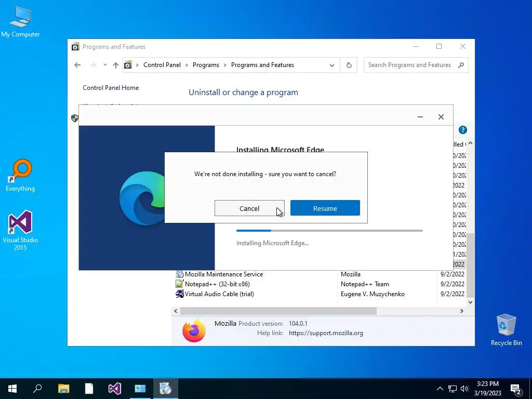Screen dimensions: 532x399
Task: Click the blue help question mark icon
Action: (x=463, y=130)
